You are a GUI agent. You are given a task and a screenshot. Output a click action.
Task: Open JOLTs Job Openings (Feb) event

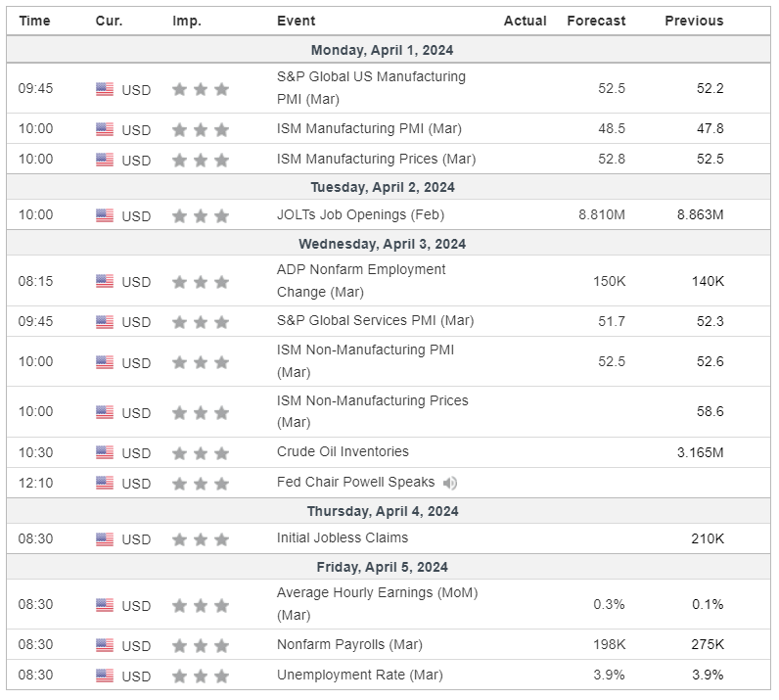[x=360, y=214]
